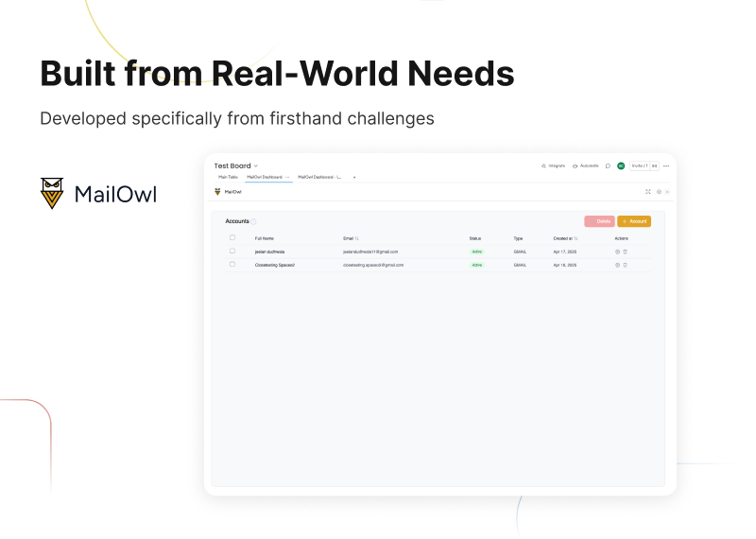Image resolution: width=756 pixels, height=539 pixels.
Task: Check the Closetesting Spacecii row checkbox
Action: coord(232,265)
